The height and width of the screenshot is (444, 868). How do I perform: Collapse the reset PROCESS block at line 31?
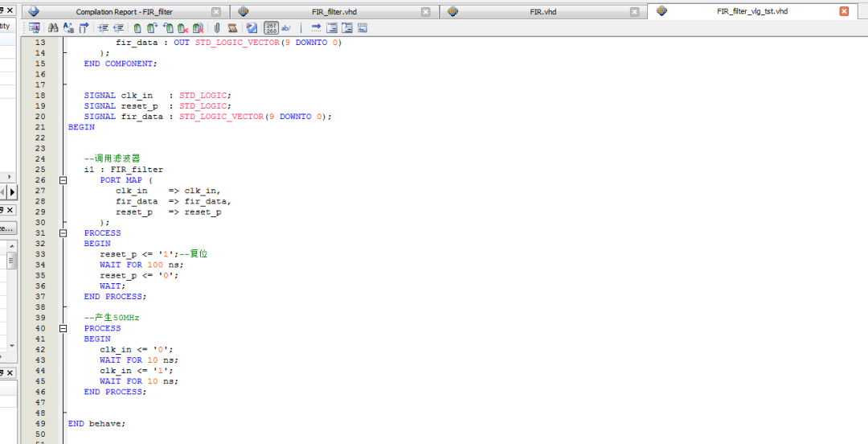[x=63, y=233]
